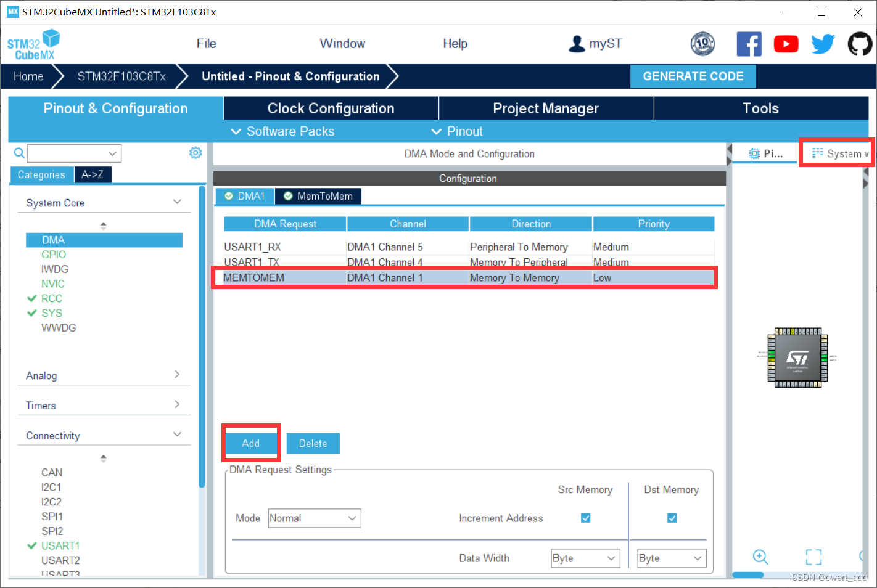This screenshot has width=877, height=588.
Task: Select the Pinout & Configuration tab
Action: pyautogui.click(x=115, y=108)
